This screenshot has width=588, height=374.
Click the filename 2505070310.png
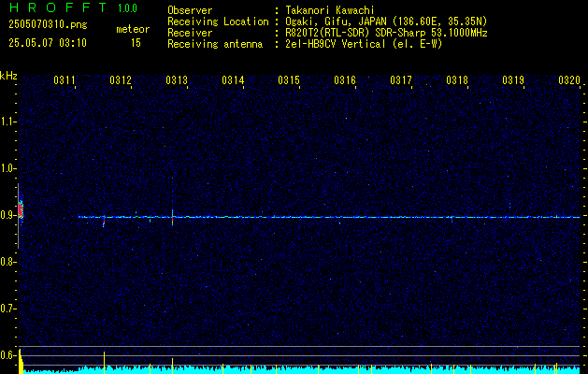(48, 25)
